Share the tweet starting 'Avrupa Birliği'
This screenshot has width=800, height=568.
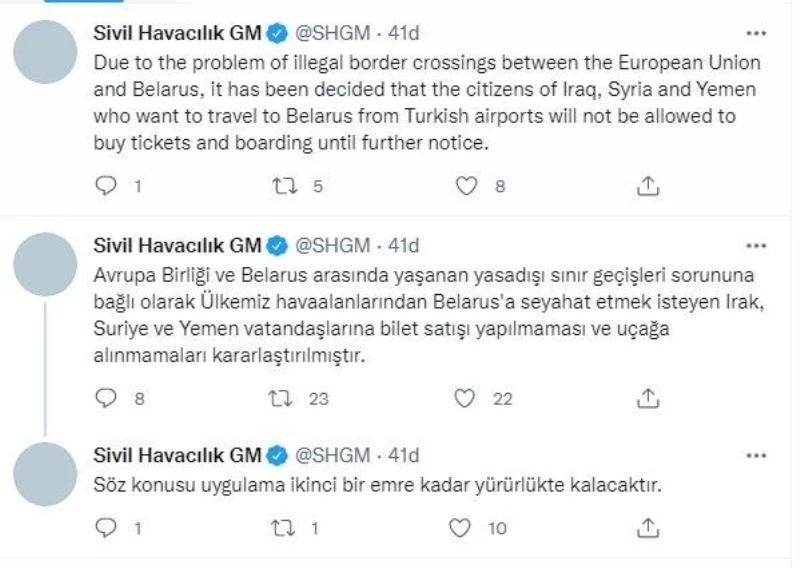click(647, 398)
